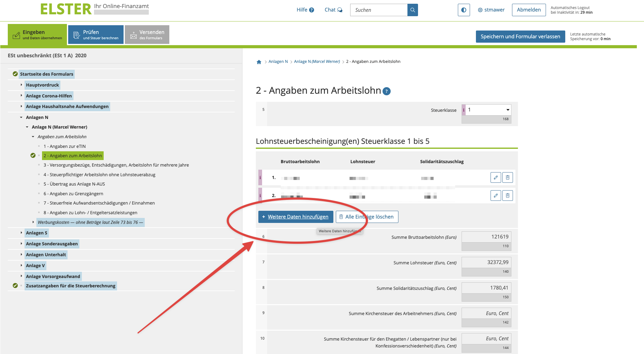Expand the Hauptvordruck tree node
This screenshot has width=644, height=354.
[21, 85]
